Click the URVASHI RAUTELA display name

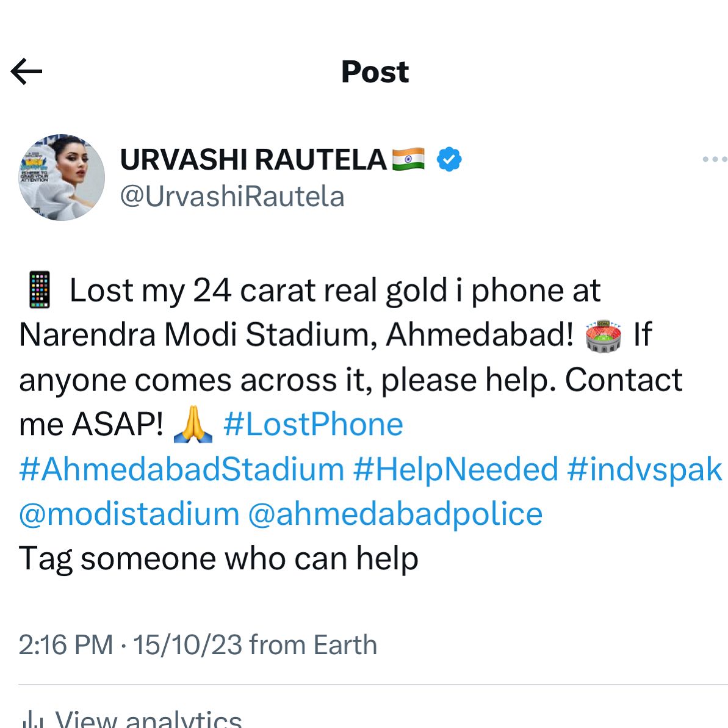coord(253,159)
